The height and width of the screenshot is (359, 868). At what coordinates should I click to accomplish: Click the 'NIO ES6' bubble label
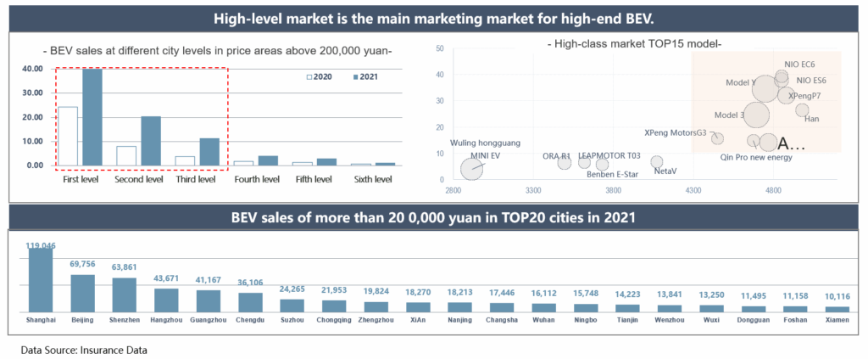pyautogui.click(x=811, y=81)
